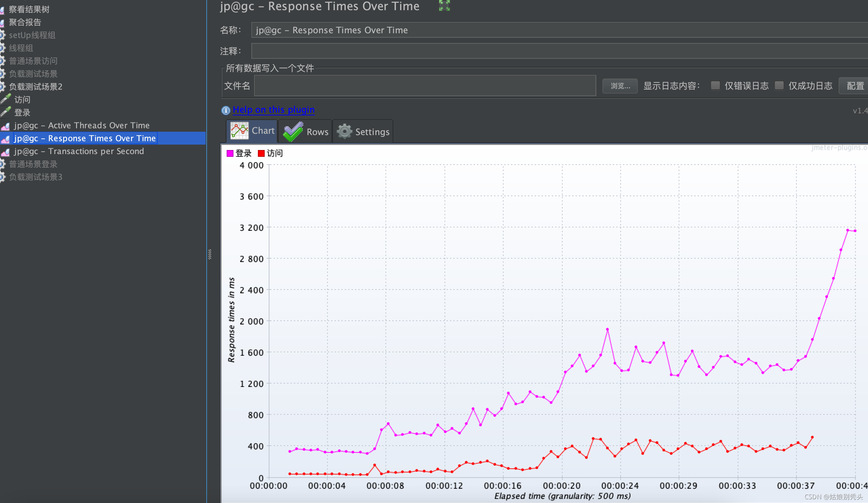Viewport: 868px width, 503px height.
Task: Click the dropper icon next to 访问 sampler
Action: (5, 99)
